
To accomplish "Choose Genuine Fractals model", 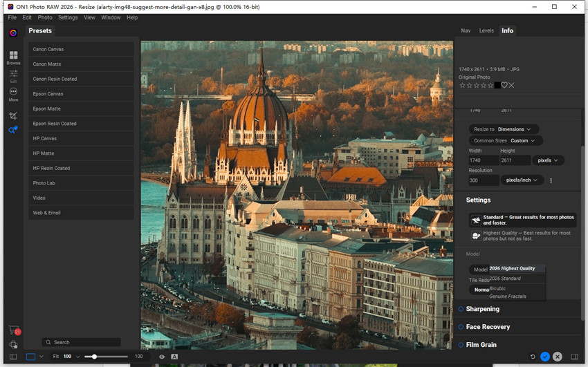I will click(x=517, y=297).
